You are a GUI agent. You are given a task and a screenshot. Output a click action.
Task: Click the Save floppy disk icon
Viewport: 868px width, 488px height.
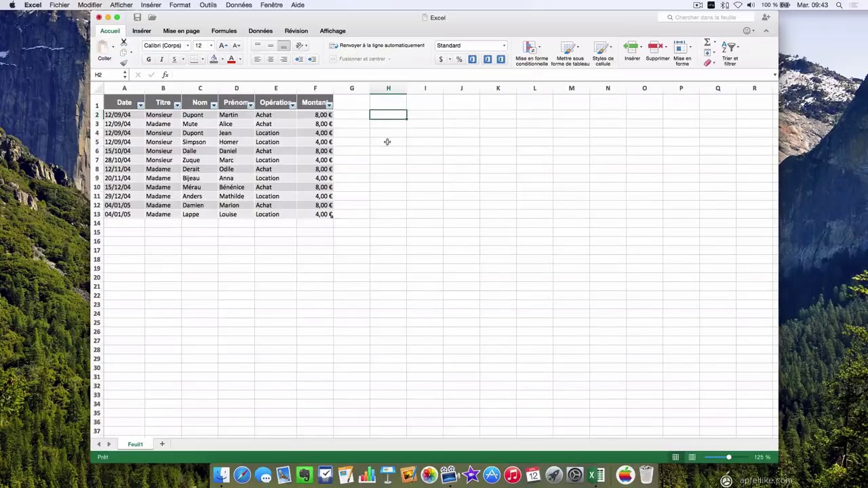[x=137, y=18]
